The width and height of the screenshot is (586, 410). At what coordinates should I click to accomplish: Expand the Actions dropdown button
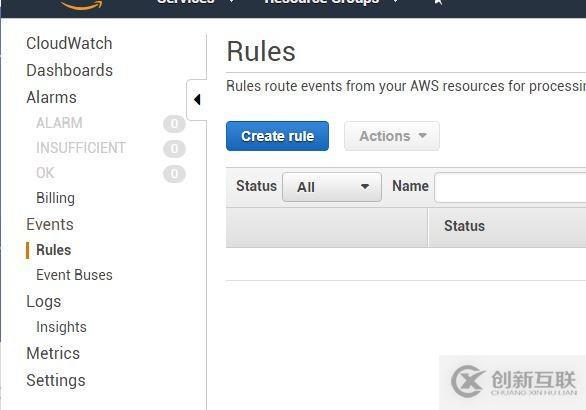coord(392,136)
